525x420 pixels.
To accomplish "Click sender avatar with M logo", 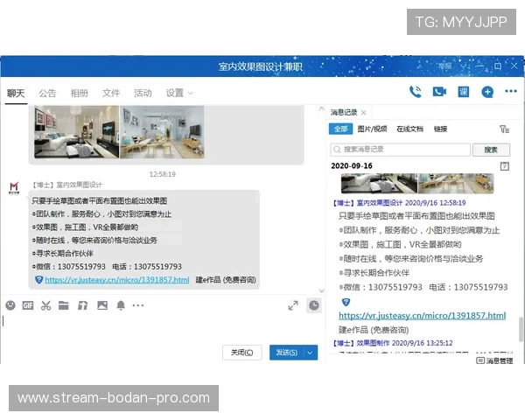I will [14, 188].
